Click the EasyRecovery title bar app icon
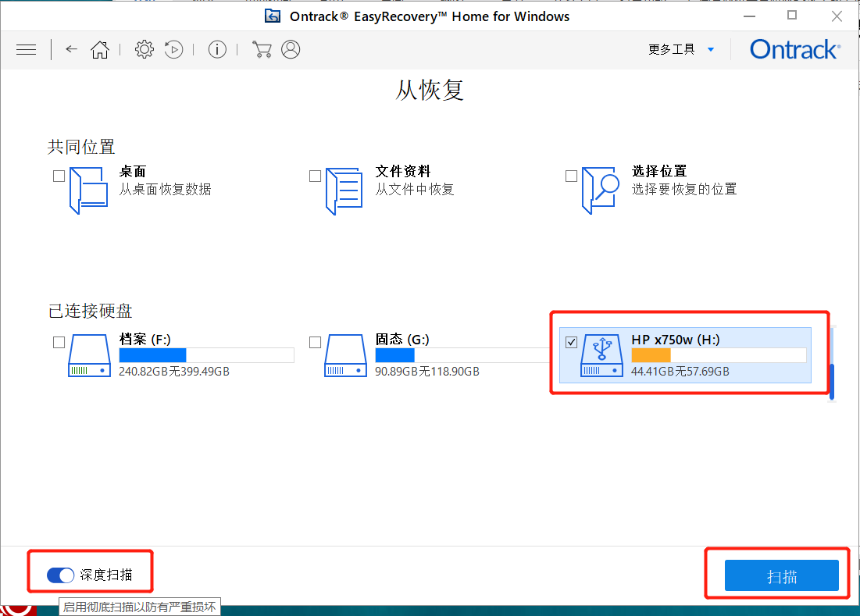Viewport: 860px width, 616px height. point(273,16)
